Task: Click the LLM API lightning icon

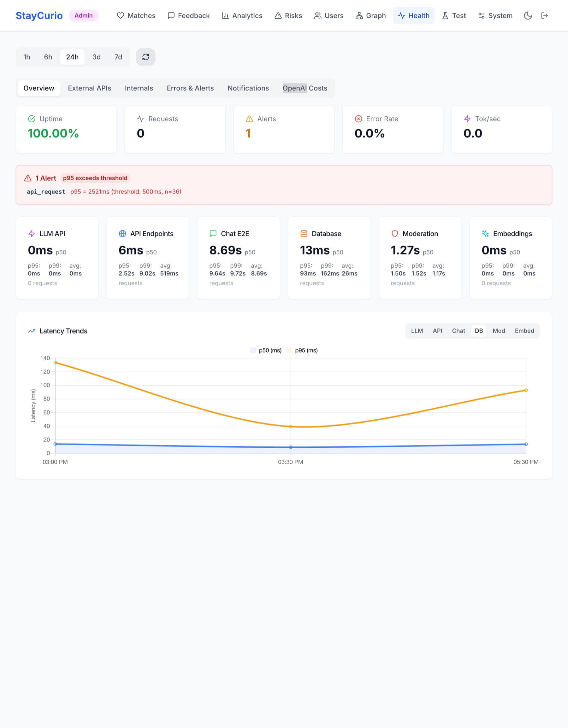Action: 32,234
